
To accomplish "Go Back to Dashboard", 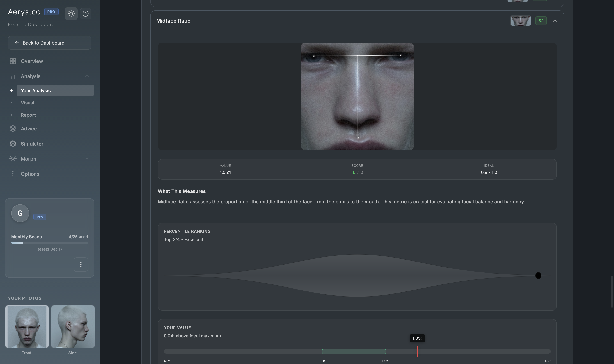I will [50, 43].
